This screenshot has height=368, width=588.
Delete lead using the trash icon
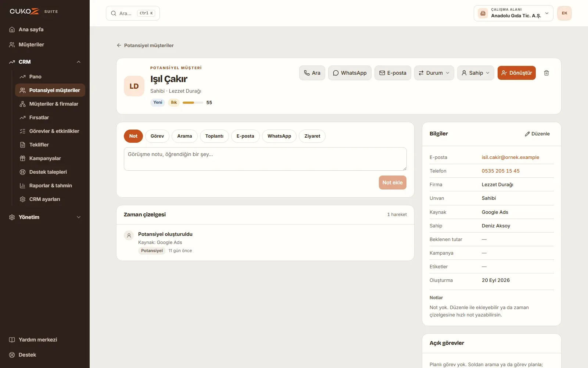tap(546, 73)
